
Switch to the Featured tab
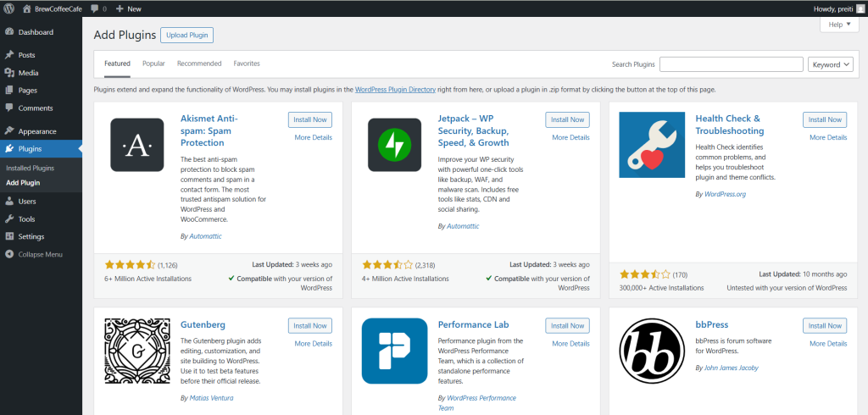pos(117,64)
